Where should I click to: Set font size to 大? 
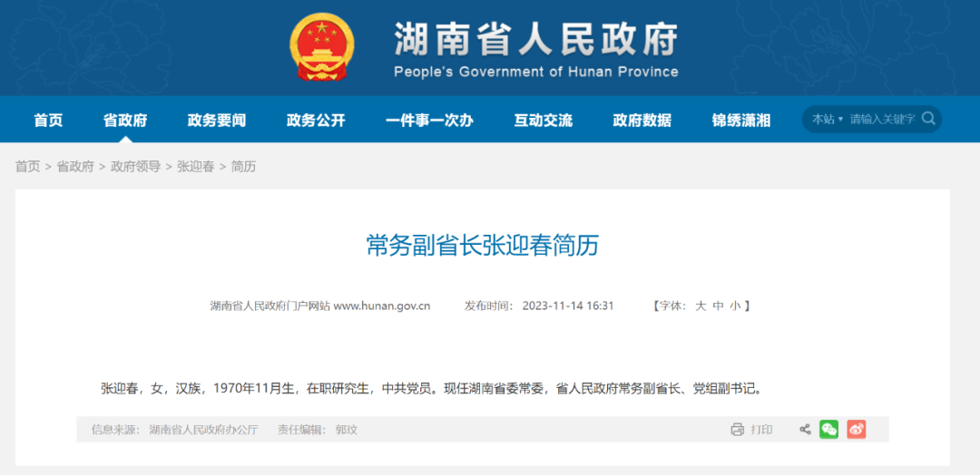click(701, 305)
